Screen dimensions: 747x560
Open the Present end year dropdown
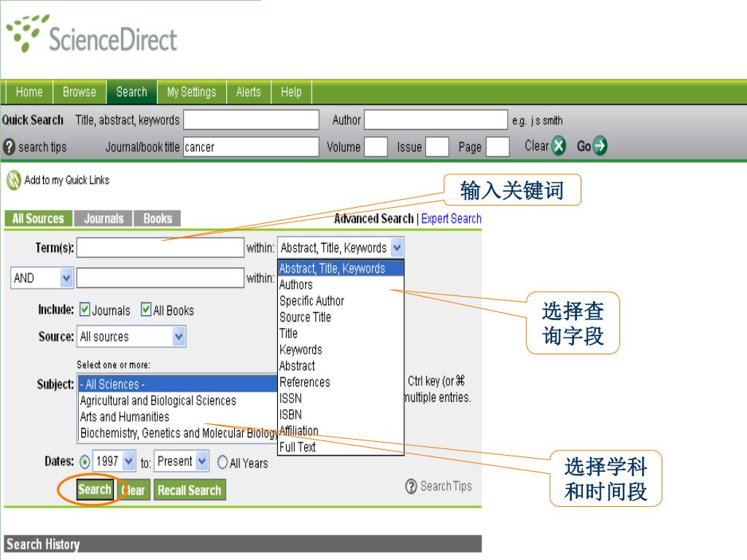[x=202, y=461]
